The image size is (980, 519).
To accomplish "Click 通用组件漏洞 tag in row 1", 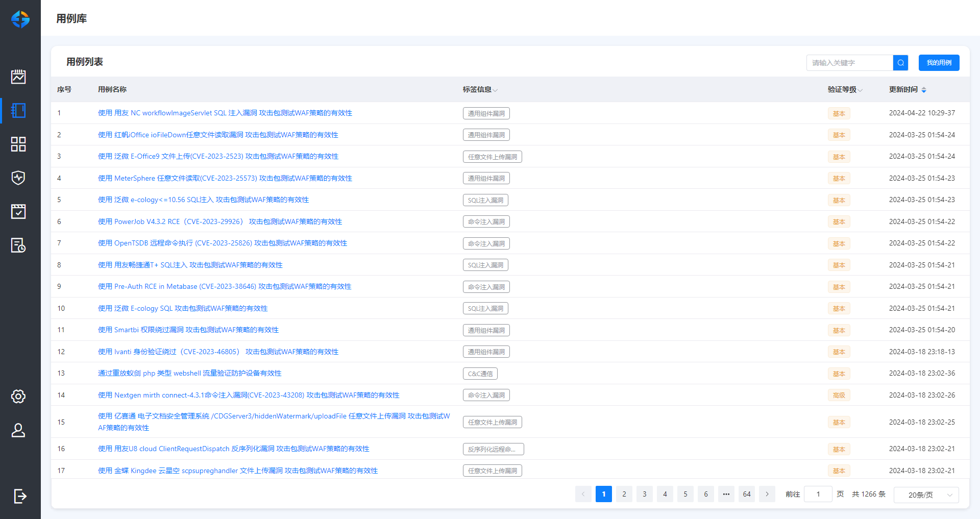I will 486,113.
